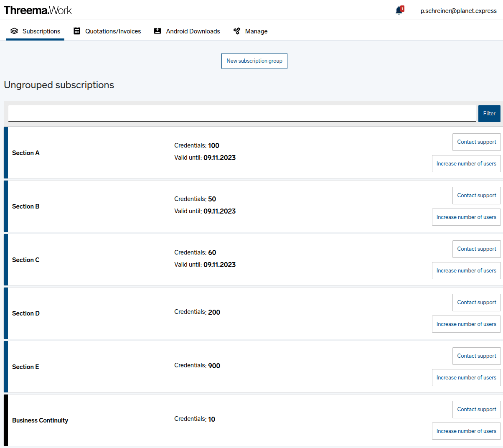This screenshot has height=448, width=503.
Task: Switch to the Subscriptions tab
Action: (x=35, y=31)
